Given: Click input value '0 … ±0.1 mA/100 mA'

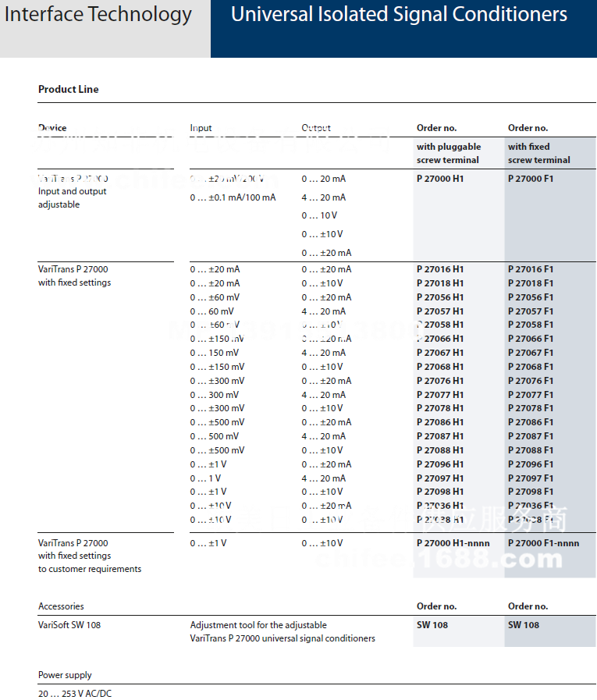Looking at the screenshot, I should (233, 197).
